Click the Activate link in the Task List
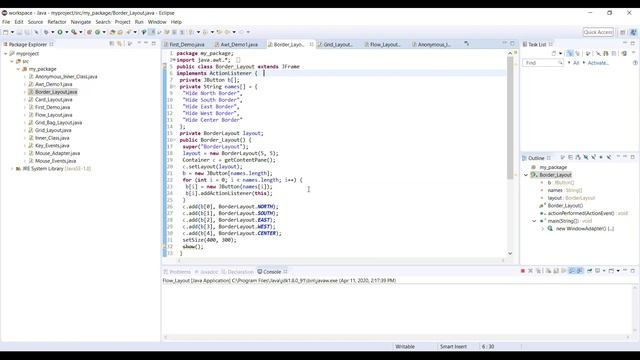Viewport: 640px width, 360px height. 598,63
